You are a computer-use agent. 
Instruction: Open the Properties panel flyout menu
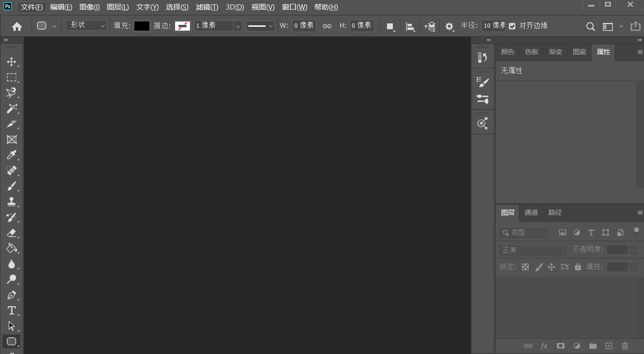click(x=640, y=52)
